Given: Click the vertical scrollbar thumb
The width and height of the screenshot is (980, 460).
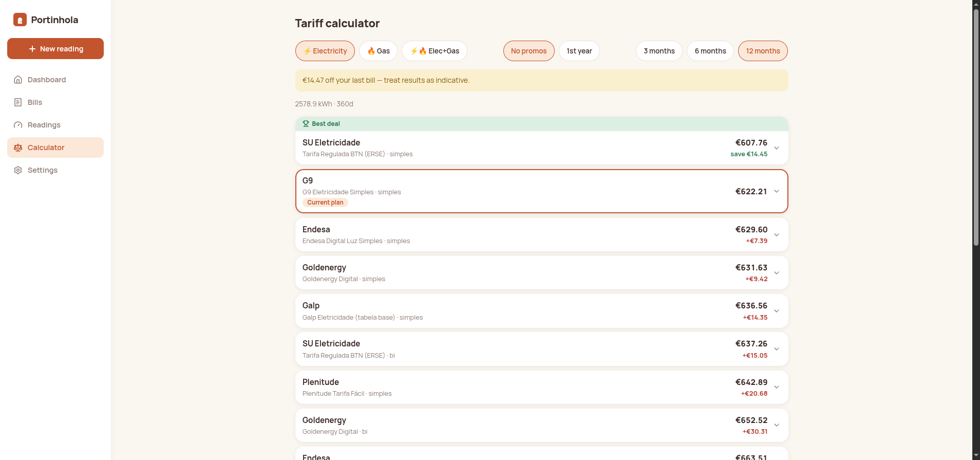Looking at the screenshot, I should coord(976,127).
